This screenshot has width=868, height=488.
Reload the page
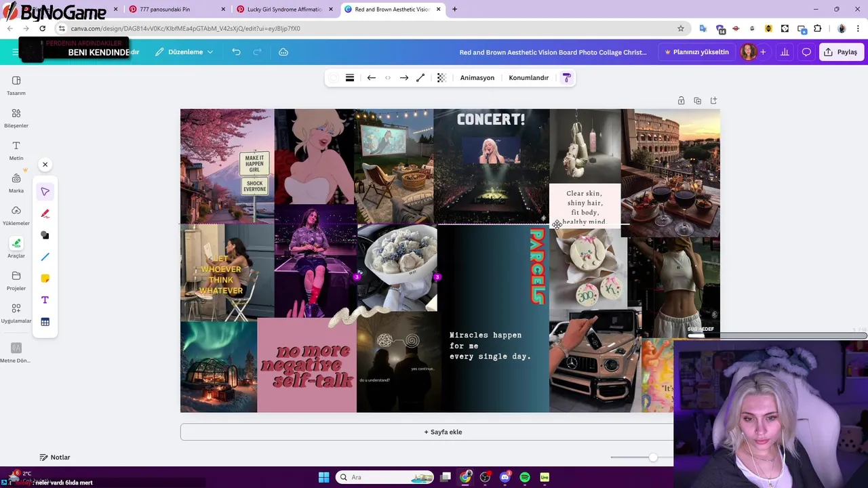(42, 28)
